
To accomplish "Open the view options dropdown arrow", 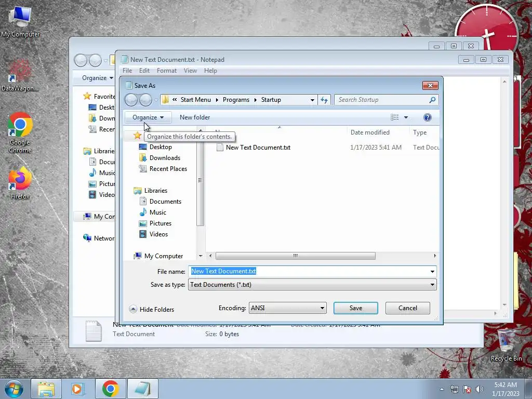I will click(x=406, y=117).
